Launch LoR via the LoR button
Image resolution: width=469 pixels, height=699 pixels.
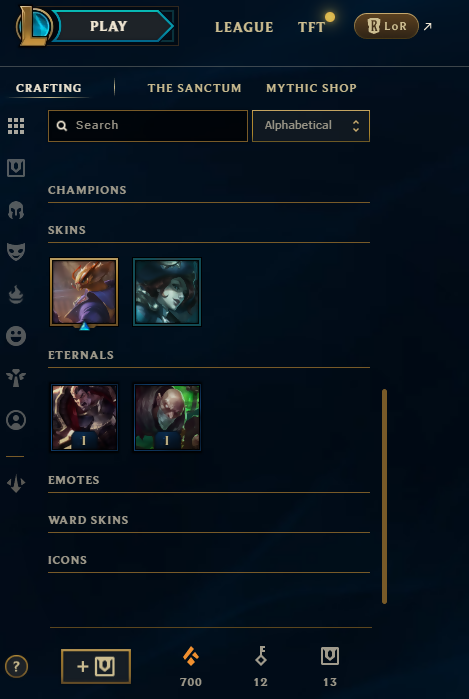point(386,26)
